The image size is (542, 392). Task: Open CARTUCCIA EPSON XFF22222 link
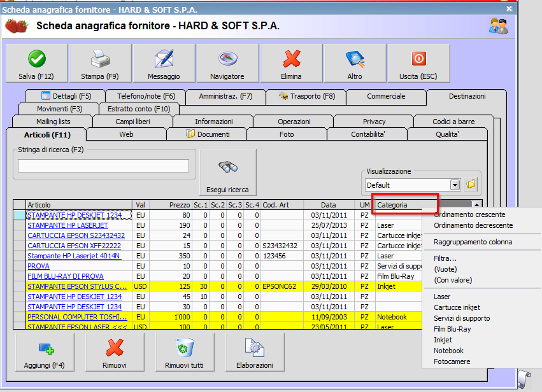(75, 246)
